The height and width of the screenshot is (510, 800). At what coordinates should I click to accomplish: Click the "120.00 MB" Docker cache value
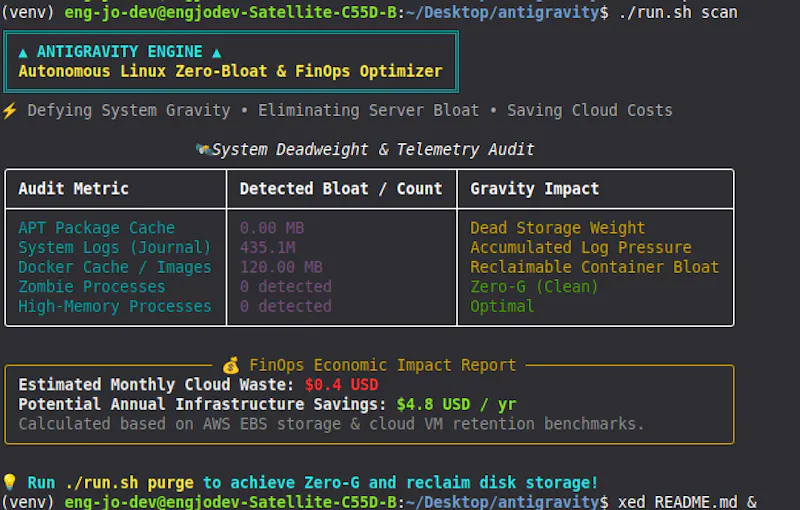click(x=281, y=267)
